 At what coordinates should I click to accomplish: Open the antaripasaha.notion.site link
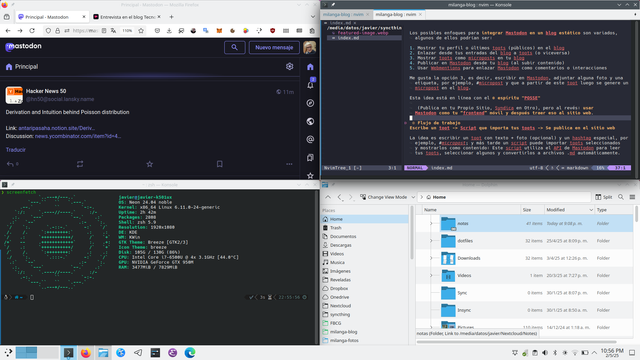coord(57,128)
